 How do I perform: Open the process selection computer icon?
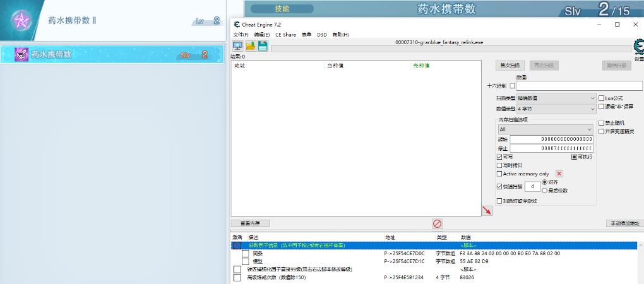point(237,45)
